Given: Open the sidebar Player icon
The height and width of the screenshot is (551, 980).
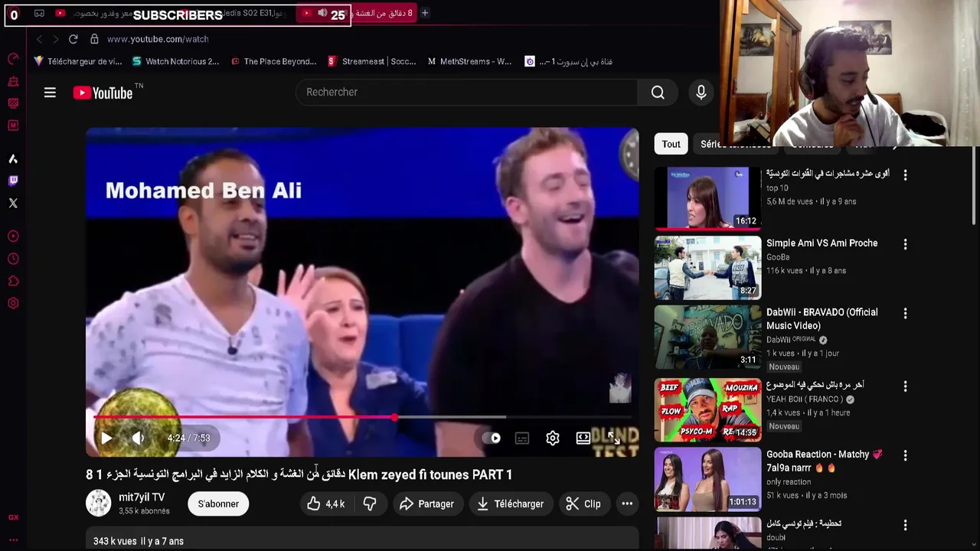Looking at the screenshot, I should [x=13, y=236].
